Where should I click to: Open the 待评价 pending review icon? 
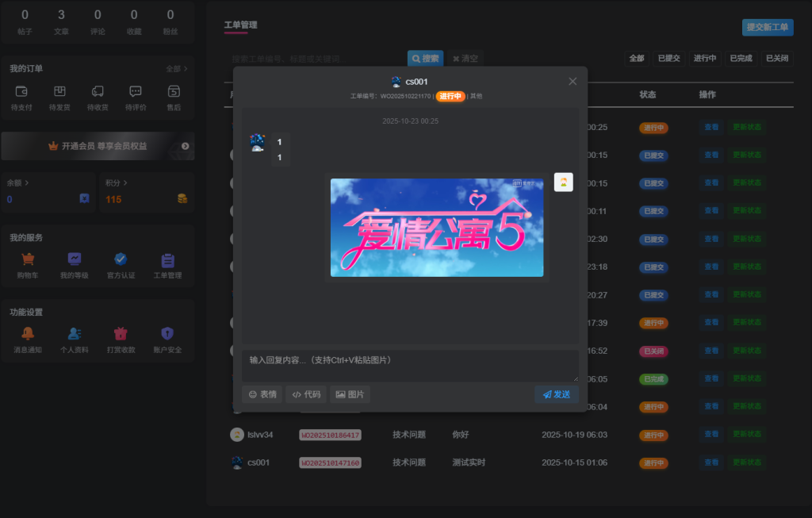(x=136, y=92)
